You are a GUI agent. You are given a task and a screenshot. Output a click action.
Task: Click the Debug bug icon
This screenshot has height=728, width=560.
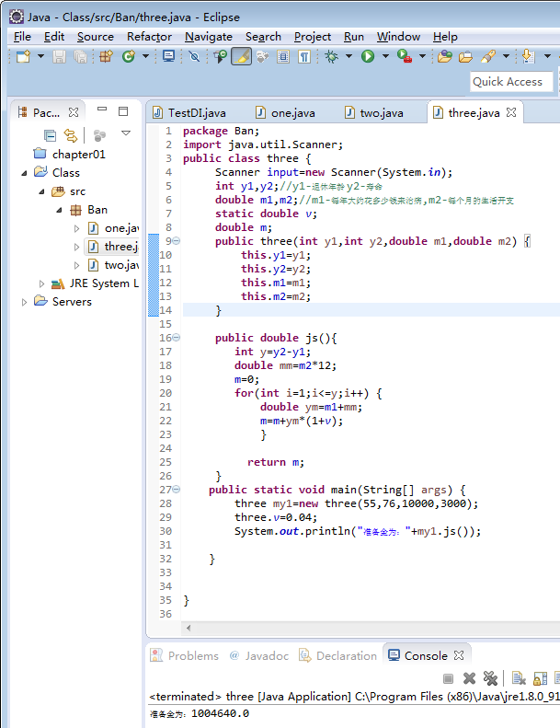click(x=331, y=57)
